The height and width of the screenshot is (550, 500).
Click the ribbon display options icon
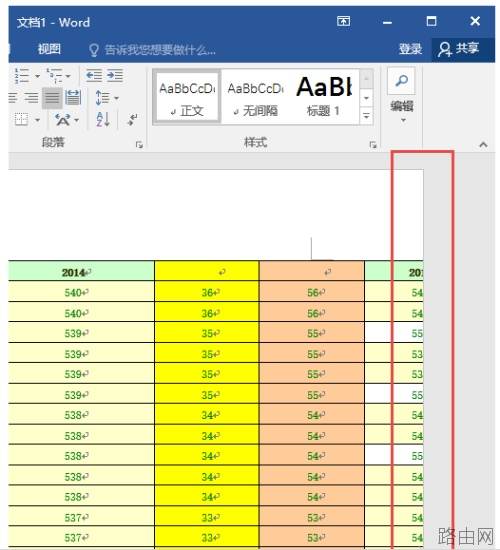[x=343, y=22]
